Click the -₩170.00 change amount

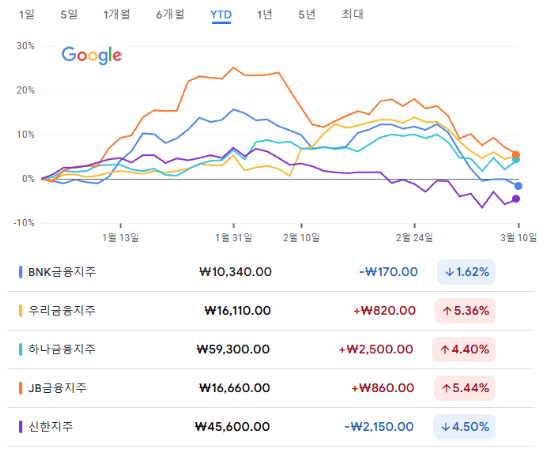tap(388, 272)
